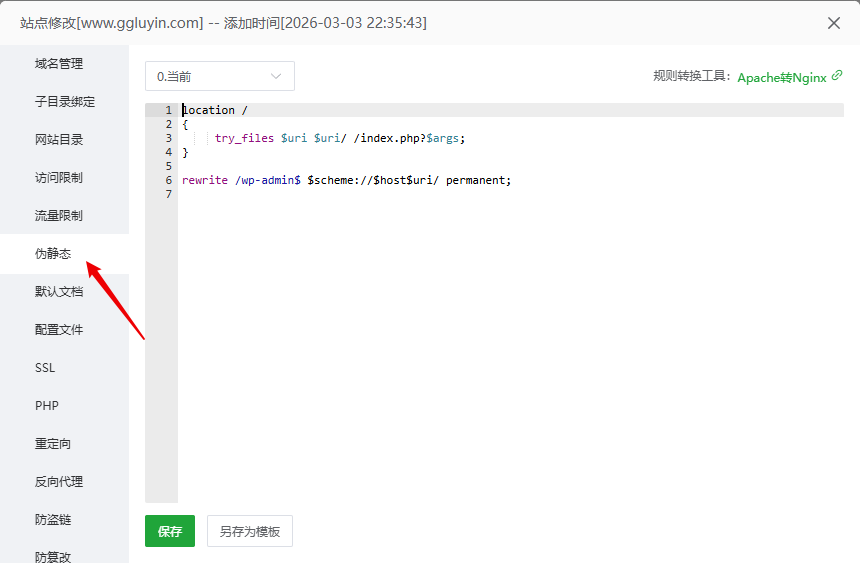The width and height of the screenshot is (860, 563).
Task: Click the try_files line in code editor
Action: 340,138
